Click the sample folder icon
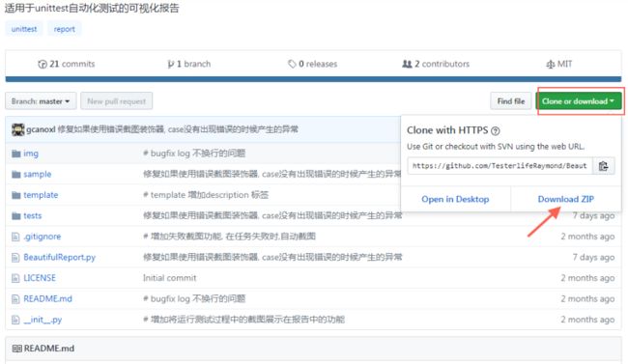Image resolution: width=628 pixels, height=364 pixels. click(x=16, y=175)
